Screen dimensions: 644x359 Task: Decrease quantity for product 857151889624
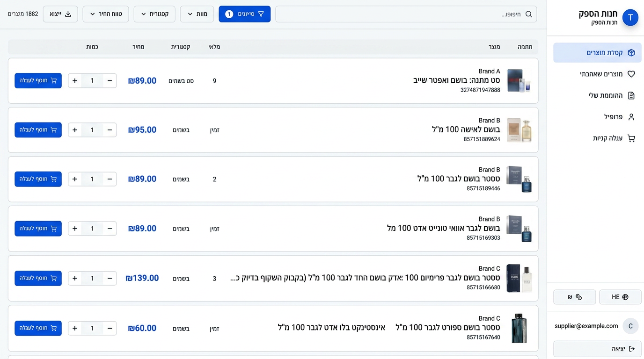coord(110,130)
